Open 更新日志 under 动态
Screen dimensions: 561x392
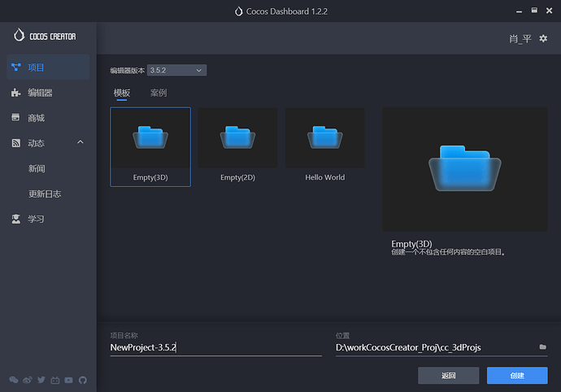pos(45,194)
